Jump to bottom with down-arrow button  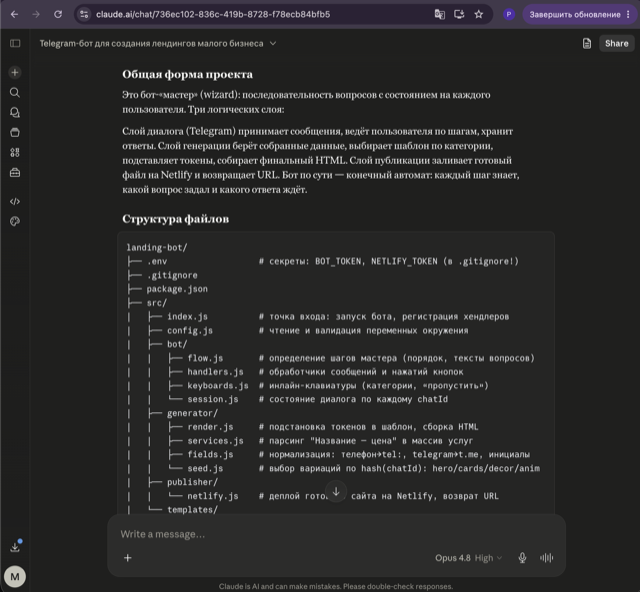[x=336, y=492]
